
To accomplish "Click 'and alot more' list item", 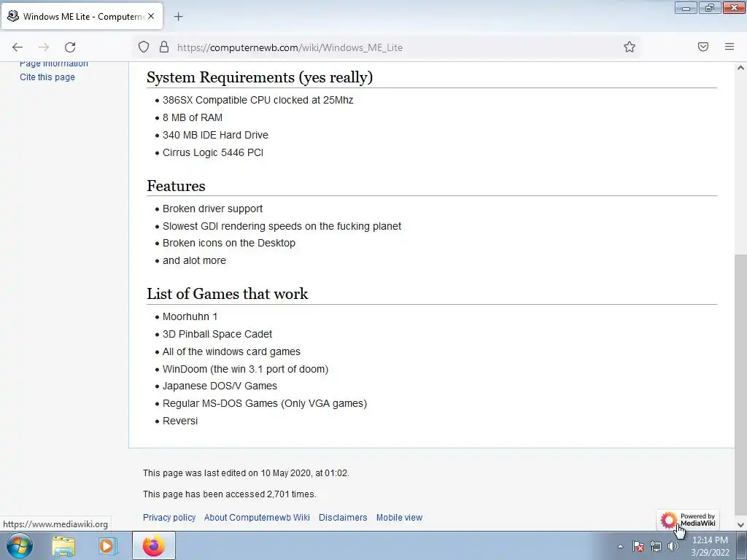I will click(x=194, y=260).
